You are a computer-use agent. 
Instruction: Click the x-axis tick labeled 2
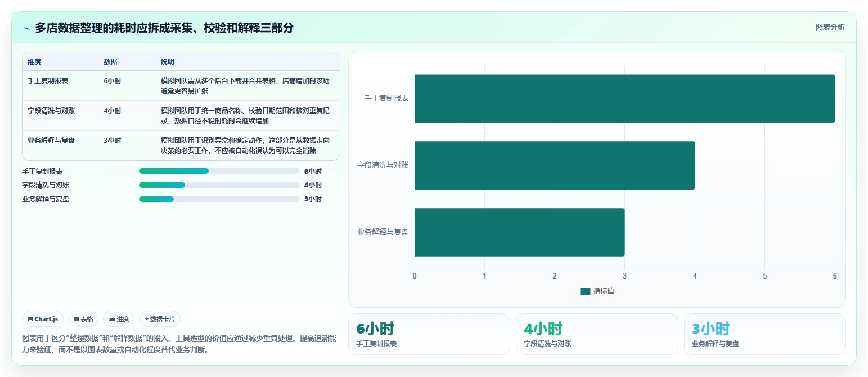click(x=555, y=276)
